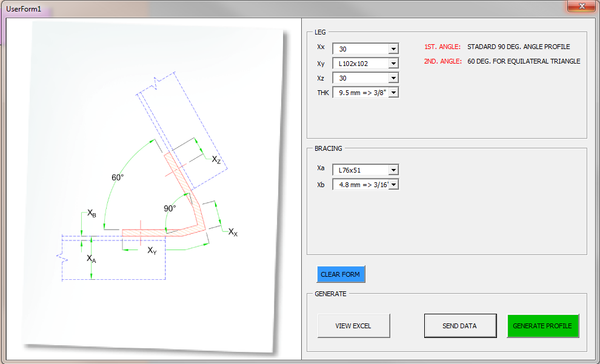This screenshot has width=600, height=364.
Task: Expand the THK thickness dropdown arrow
Action: [393, 93]
